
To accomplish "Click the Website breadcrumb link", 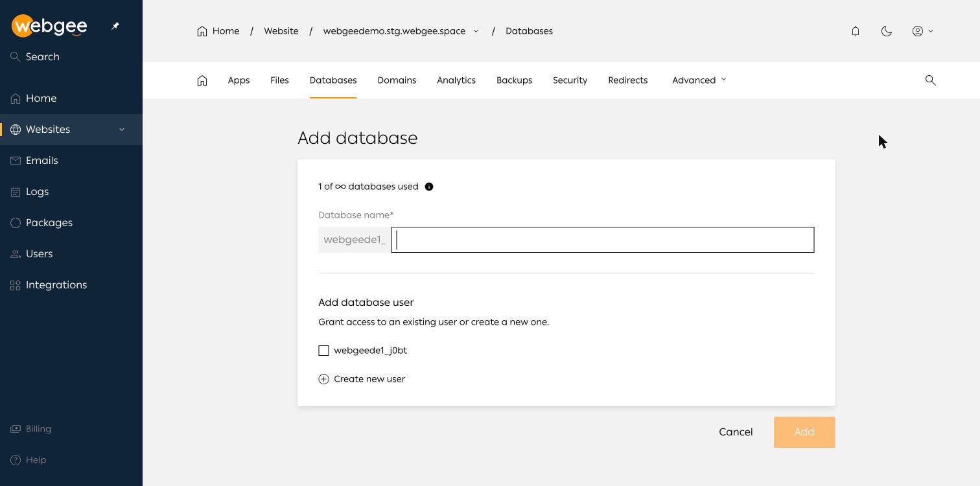I will coord(281,31).
